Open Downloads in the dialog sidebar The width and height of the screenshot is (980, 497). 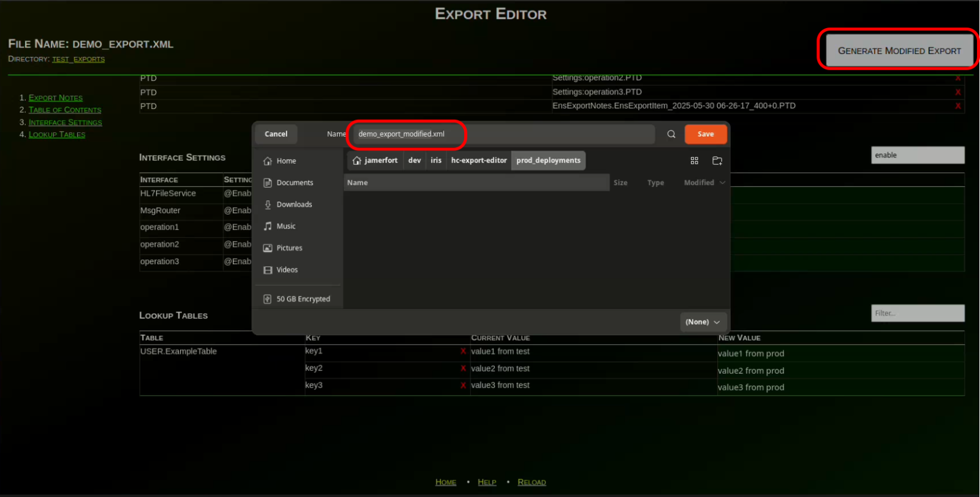click(x=294, y=205)
